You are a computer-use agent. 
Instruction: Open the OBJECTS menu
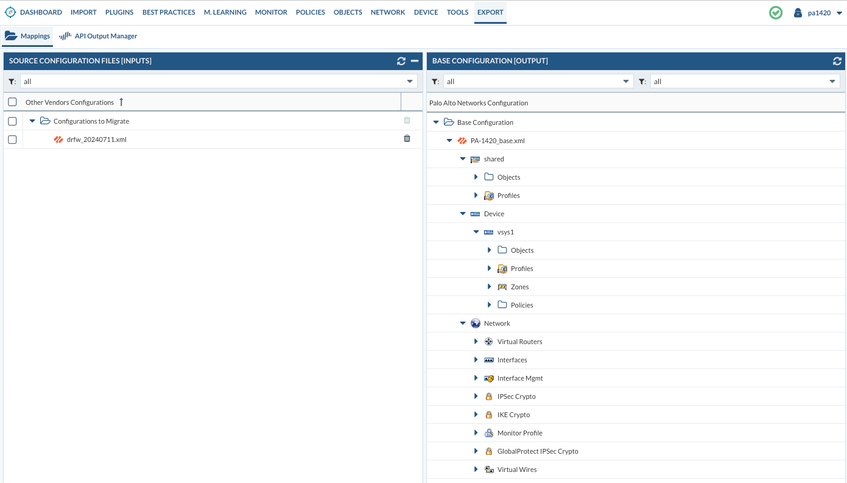[x=348, y=12]
